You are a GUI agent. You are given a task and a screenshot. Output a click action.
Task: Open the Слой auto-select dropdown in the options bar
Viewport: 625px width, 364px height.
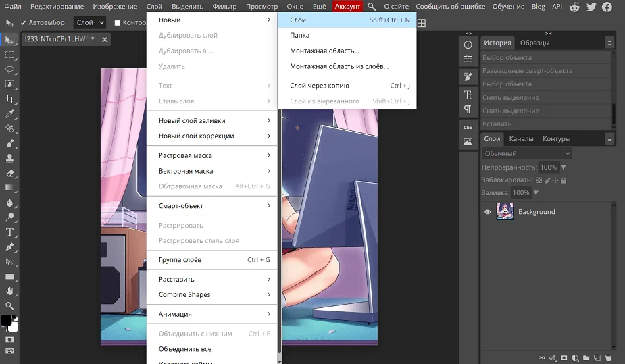(90, 23)
